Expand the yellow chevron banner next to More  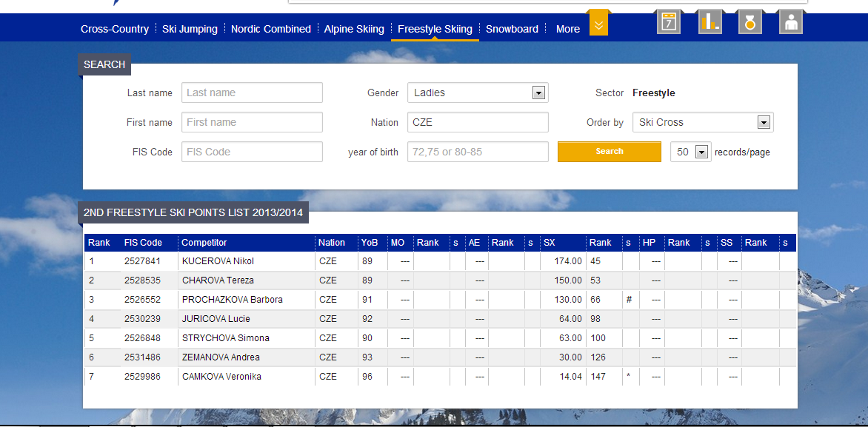click(598, 23)
